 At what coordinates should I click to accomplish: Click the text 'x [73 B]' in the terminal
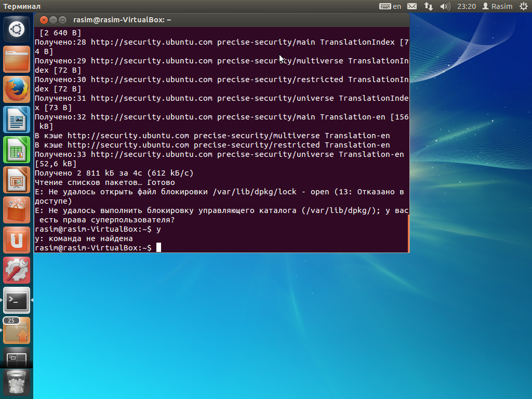(x=54, y=108)
